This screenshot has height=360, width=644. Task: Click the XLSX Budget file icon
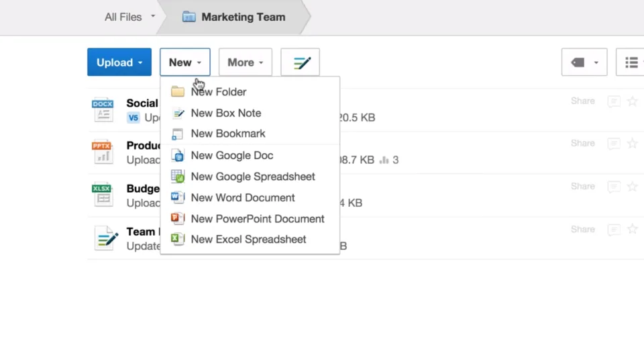coord(103,195)
